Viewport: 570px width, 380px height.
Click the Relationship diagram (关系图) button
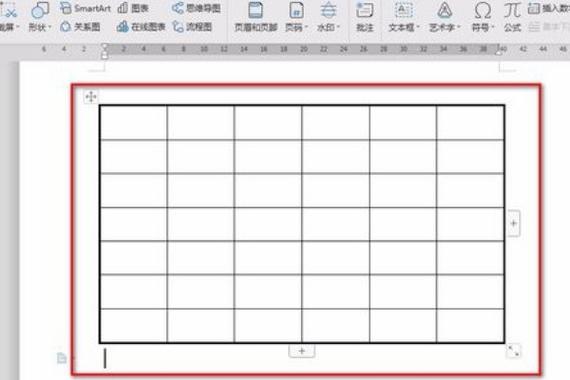(x=80, y=27)
